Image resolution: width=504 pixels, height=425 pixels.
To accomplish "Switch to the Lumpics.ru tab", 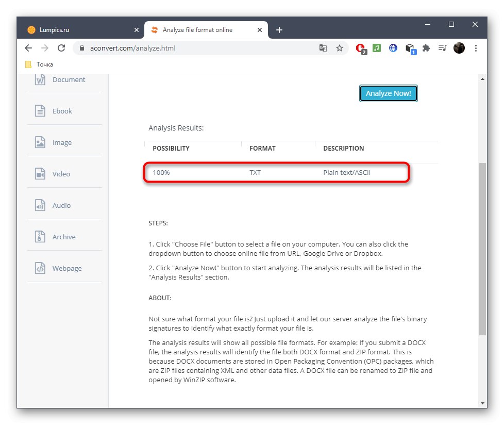I will [x=80, y=30].
